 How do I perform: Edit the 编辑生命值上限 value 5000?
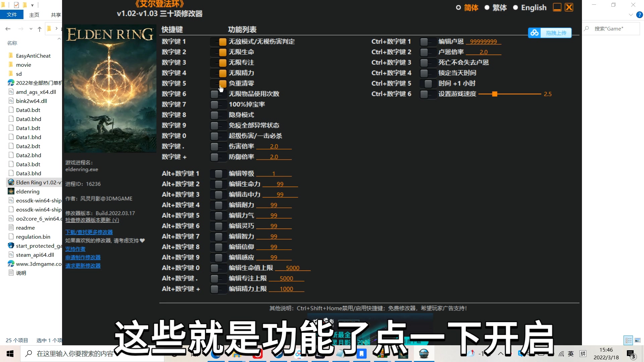(292, 268)
